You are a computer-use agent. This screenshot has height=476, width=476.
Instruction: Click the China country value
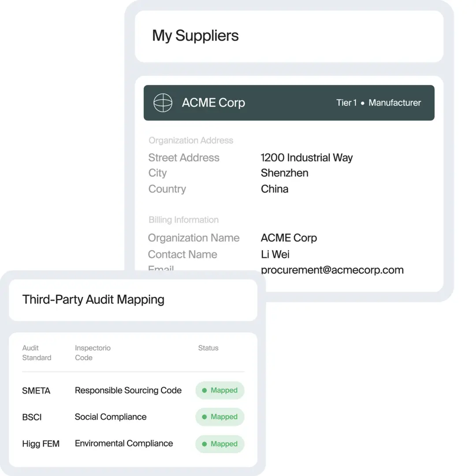click(x=275, y=189)
